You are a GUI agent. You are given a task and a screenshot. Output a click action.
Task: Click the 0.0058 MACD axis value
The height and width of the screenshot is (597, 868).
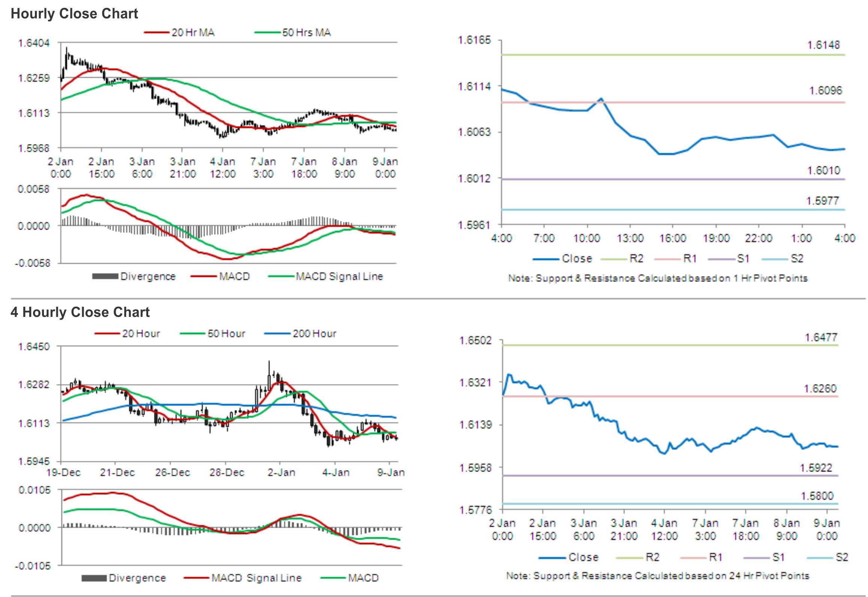tap(33, 189)
